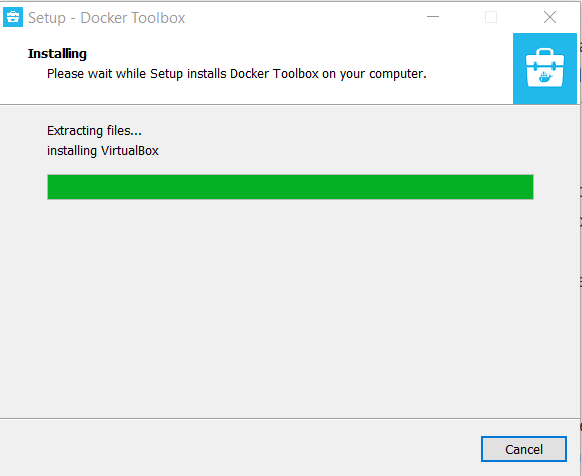Click the 'installing VirtualBox' status line
Viewport: 582px width, 476px height.
(103, 151)
